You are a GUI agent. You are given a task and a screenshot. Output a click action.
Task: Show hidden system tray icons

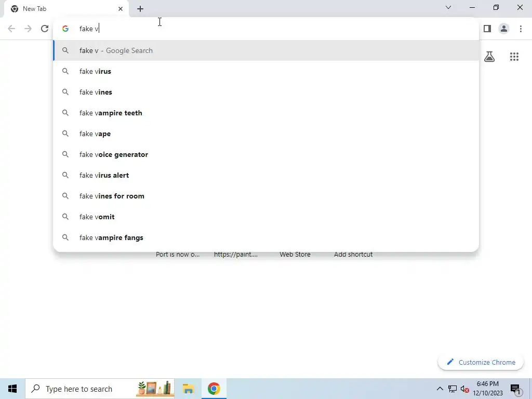(440, 389)
